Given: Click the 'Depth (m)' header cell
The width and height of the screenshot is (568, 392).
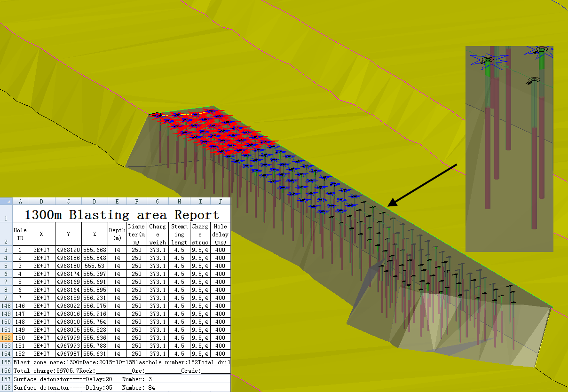Looking at the screenshot, I should pos(117,234).
